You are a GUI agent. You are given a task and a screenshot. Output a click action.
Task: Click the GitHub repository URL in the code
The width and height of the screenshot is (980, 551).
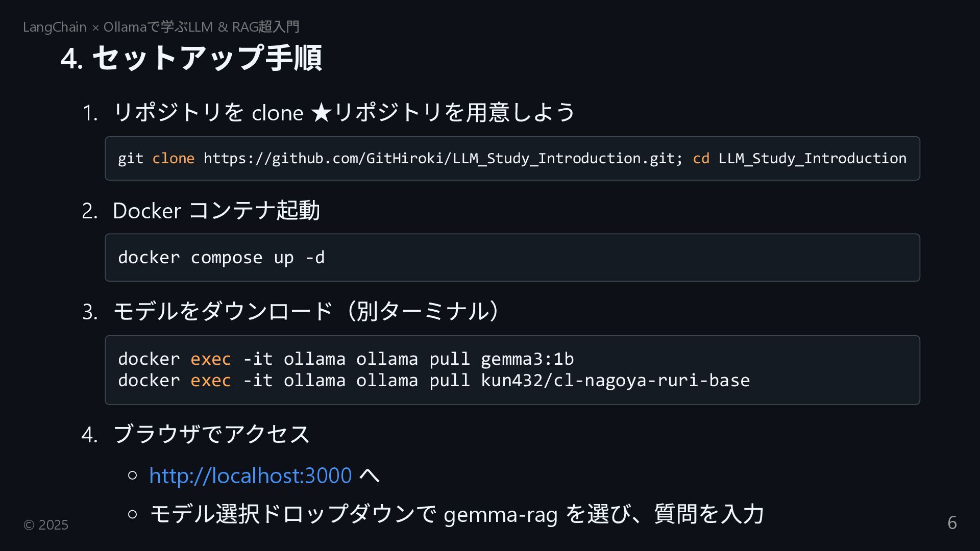point(443,159)
